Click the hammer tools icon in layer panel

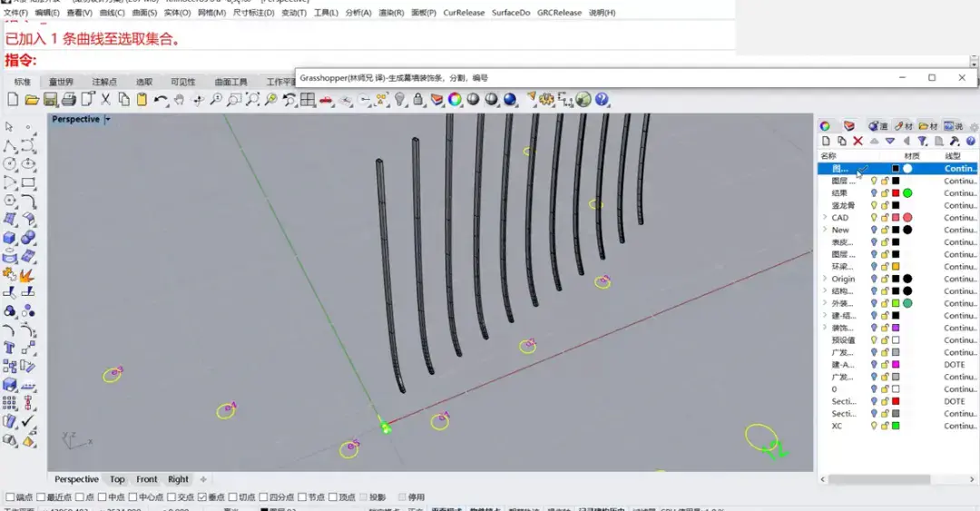click(x=955, y=142)
